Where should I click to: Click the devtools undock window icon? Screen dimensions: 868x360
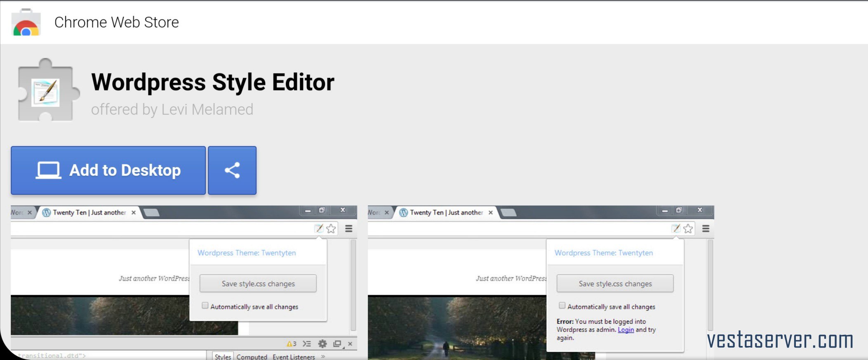338,343
